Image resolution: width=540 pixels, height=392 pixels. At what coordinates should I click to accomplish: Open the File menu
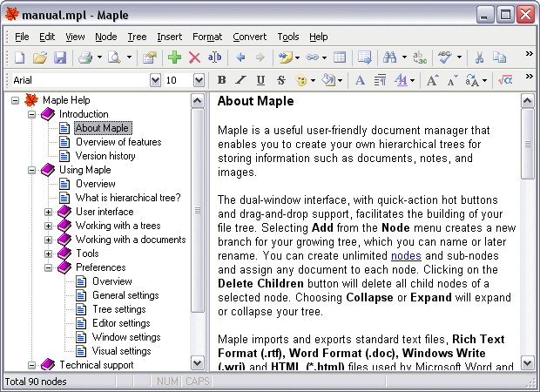[22, 37]
